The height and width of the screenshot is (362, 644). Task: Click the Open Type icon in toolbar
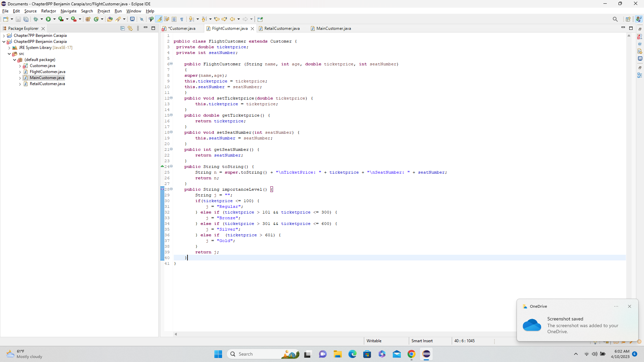pyautogui.click(x=110, y=19)
